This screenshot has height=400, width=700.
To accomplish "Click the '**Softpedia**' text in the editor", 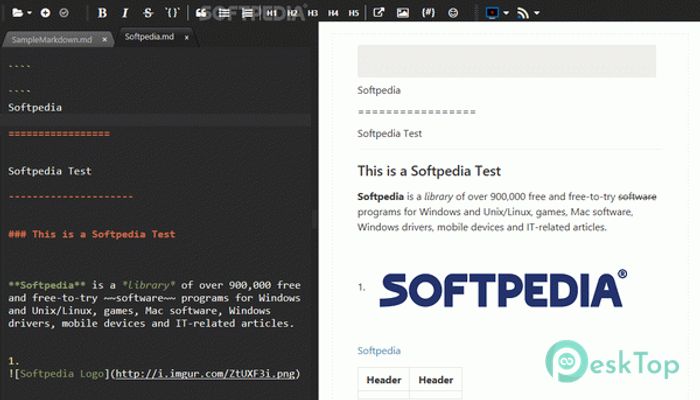I will [x=47, y=285].
